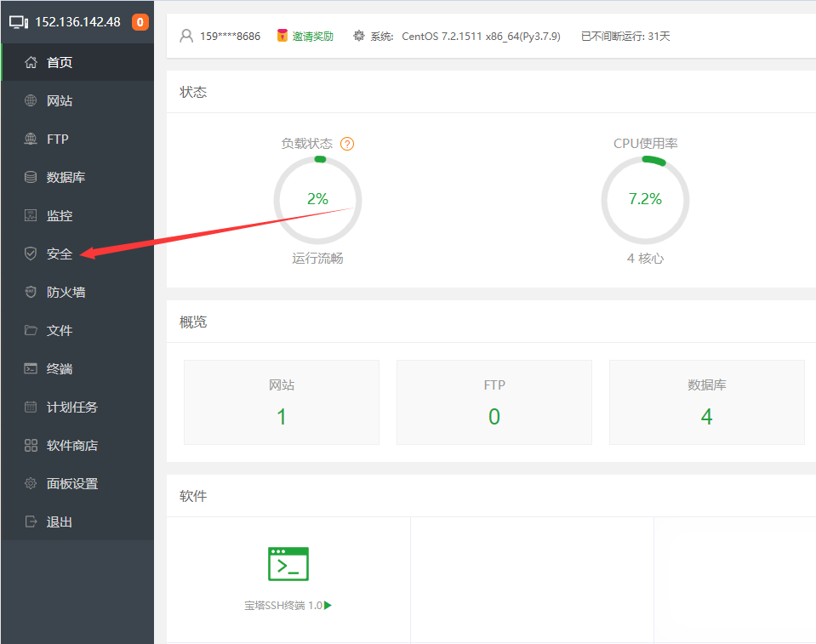Select 监控 in the sidebar
The width and height of the screenshot is (816, 644).
pos(59,215)
